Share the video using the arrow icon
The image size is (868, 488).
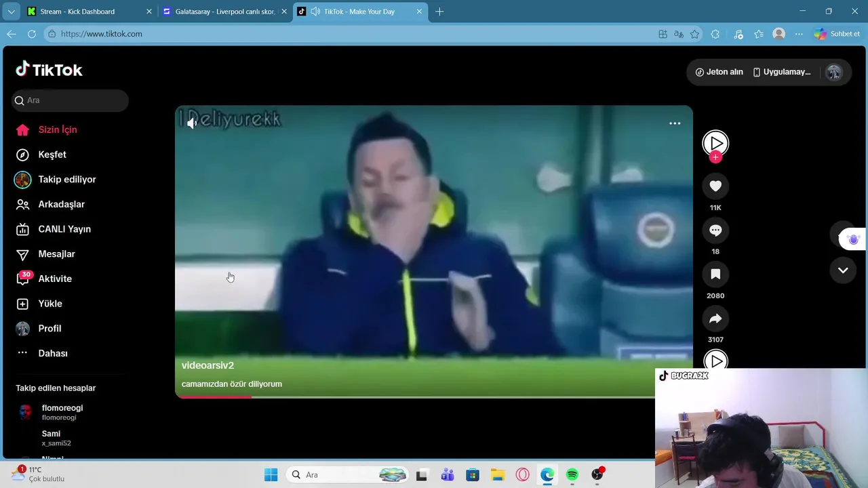tap(715, 319)
